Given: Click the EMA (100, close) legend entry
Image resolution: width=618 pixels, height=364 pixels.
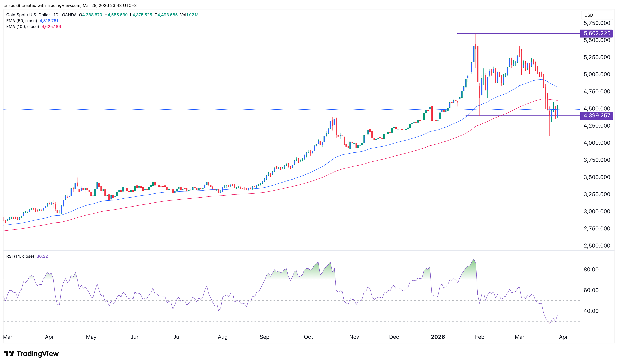Looking at the screenshot, I should point(23,26).
